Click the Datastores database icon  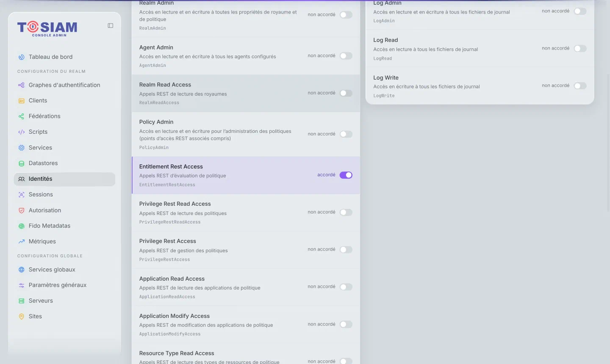[22, 163]
